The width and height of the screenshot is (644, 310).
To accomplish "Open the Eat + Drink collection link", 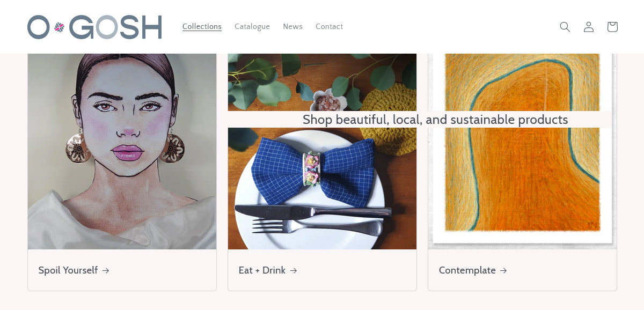I will [x=262, y=270].
